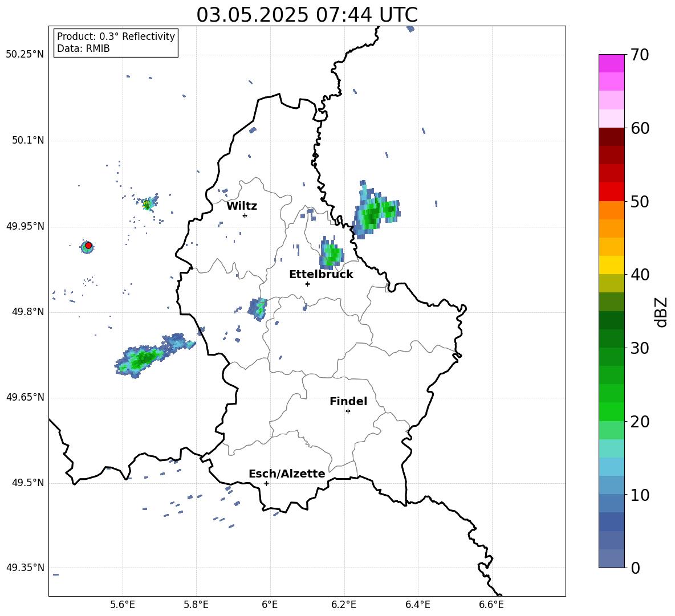Pick the yellow colorbar segment at 40

click(611, 265)
